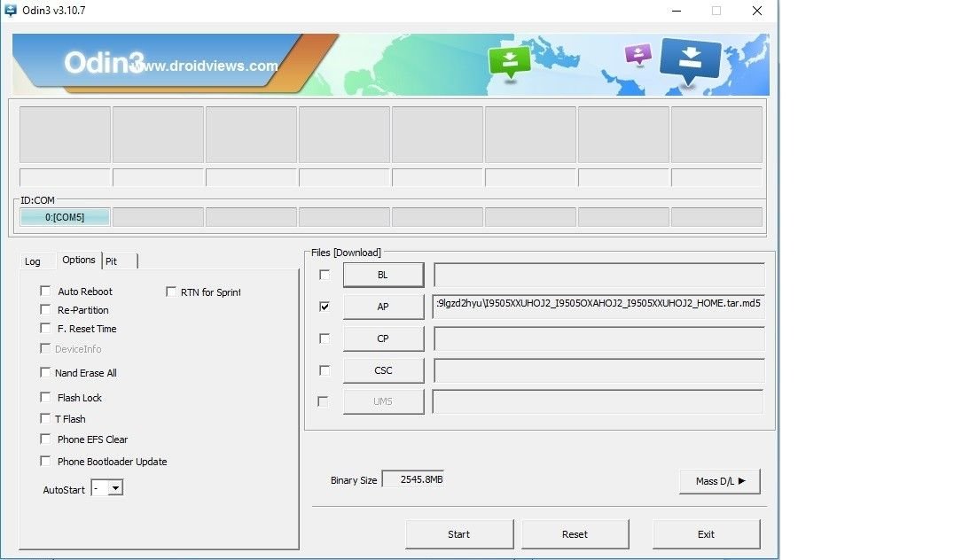The height and width of the screenshot is (560, 970).
Task: Check the T Flash option
Action: [45, 418]
